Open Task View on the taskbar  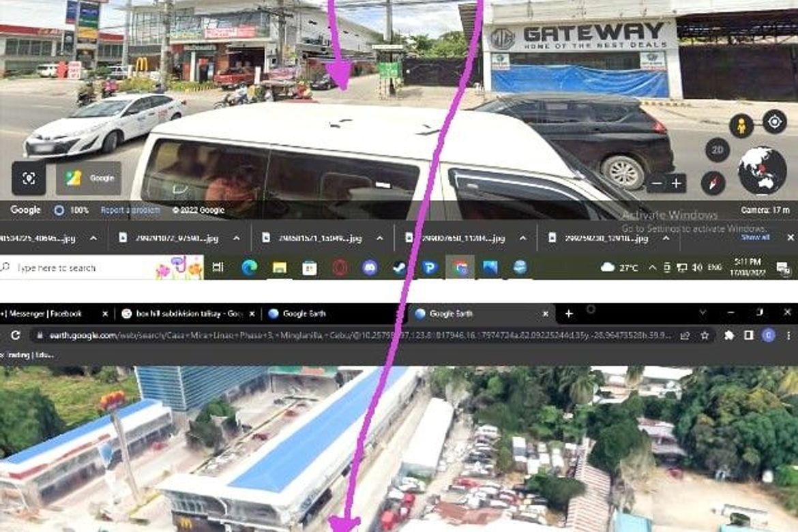pos(218,267)
